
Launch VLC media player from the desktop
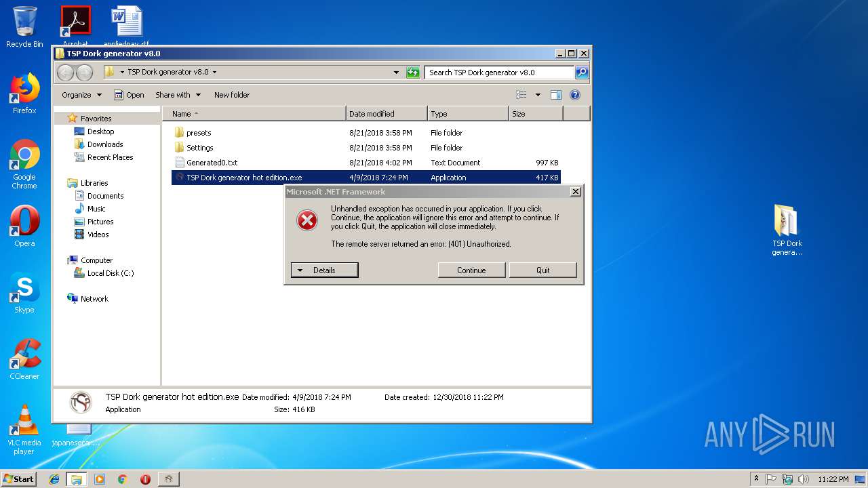[24, 430]
